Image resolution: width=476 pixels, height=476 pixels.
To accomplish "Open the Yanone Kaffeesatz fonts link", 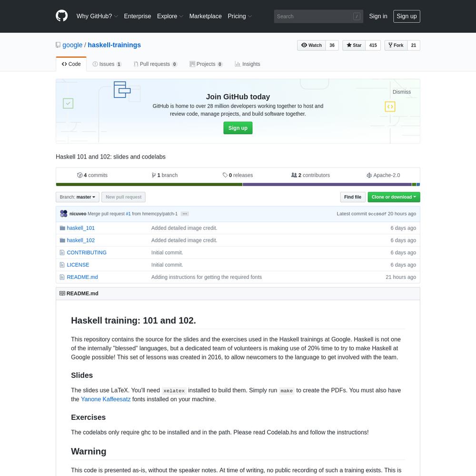I will pyautogui.click(x=106, y=399).
